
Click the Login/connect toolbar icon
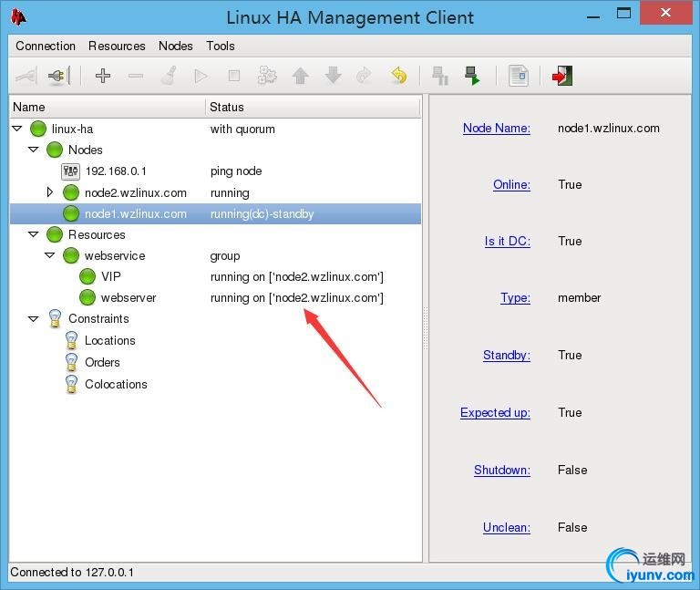26,76
